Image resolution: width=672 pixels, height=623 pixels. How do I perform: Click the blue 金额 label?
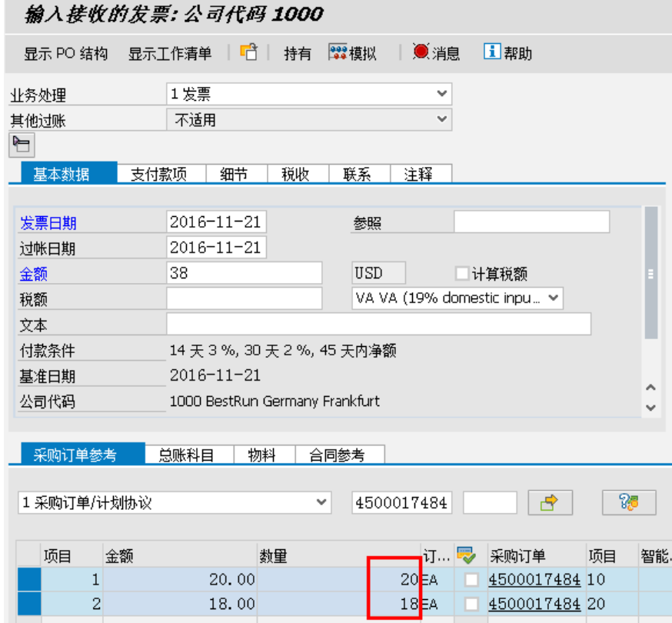click(x=33, y=274)
